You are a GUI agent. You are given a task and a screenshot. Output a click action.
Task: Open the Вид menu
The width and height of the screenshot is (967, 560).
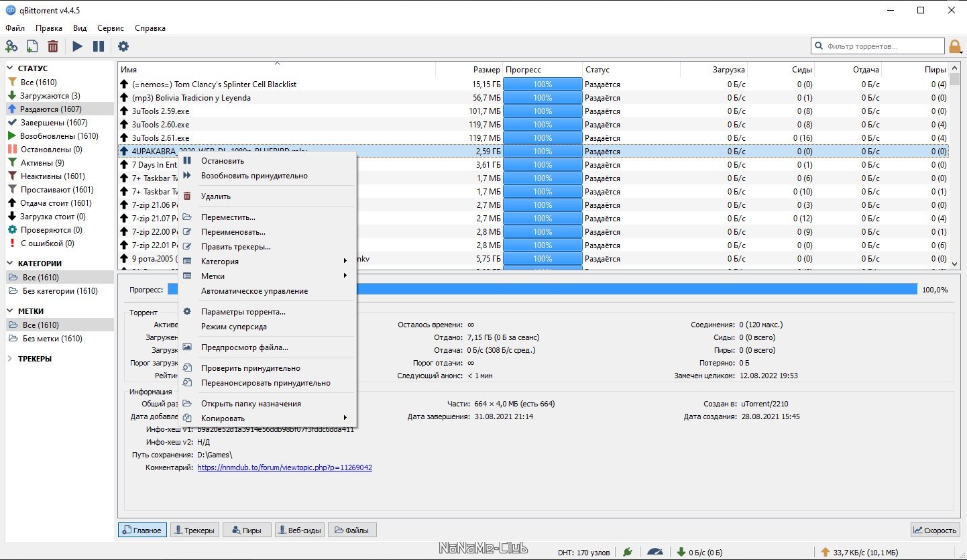click(x=80, y=28)
